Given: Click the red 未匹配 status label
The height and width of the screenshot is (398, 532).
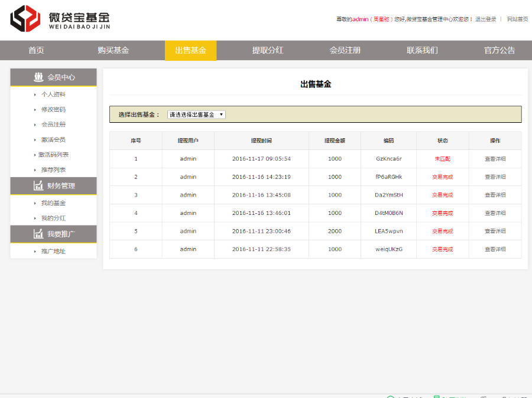Looking at the screenshot, I should [x=442, y=158].
